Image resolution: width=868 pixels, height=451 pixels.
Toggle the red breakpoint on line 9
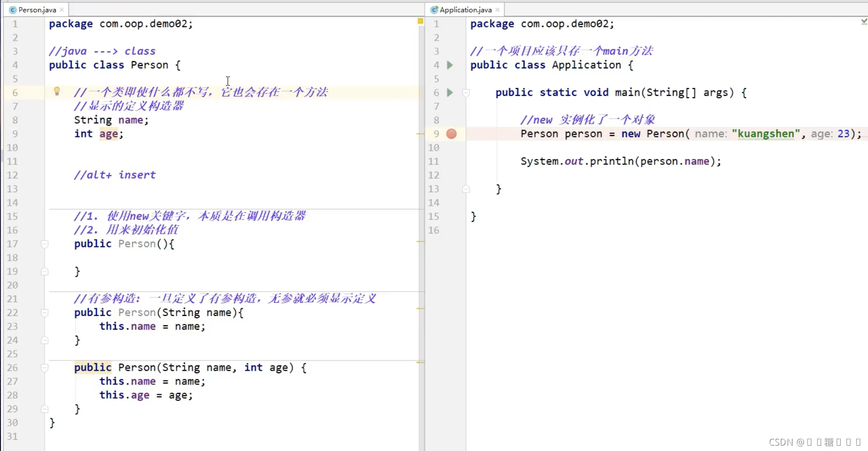click(x=452, y=134)
